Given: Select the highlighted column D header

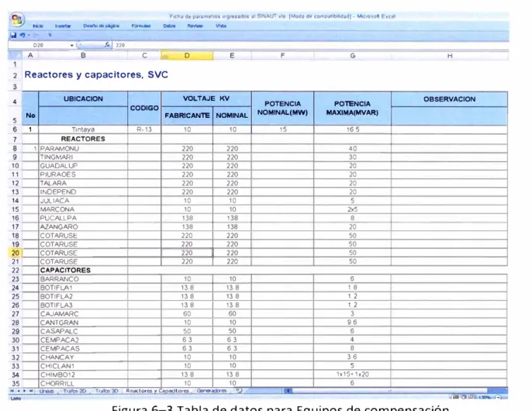Looking at the screenshot, I should [x=187, y=55].
